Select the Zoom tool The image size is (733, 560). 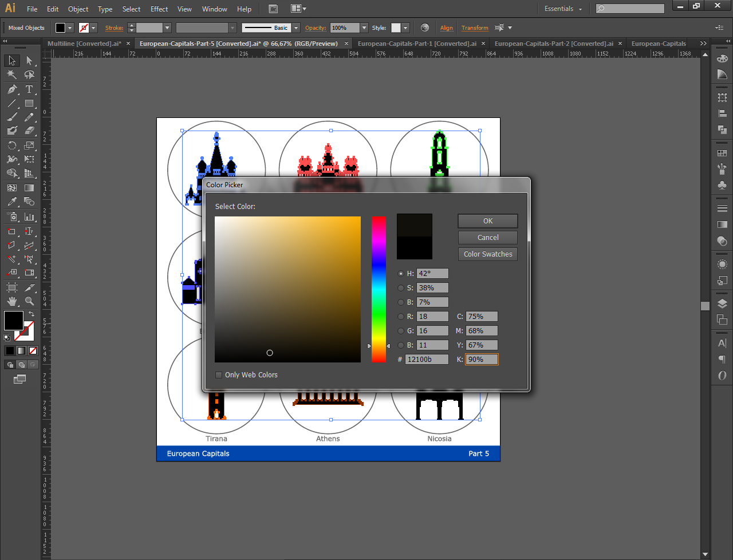29,300
